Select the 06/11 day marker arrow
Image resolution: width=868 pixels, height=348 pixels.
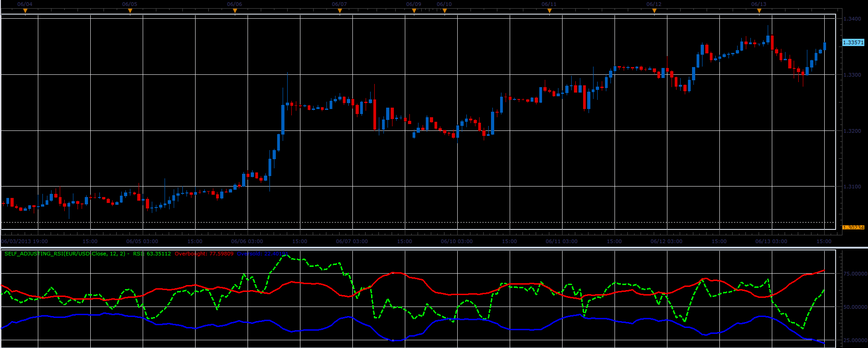click(549, 11)
